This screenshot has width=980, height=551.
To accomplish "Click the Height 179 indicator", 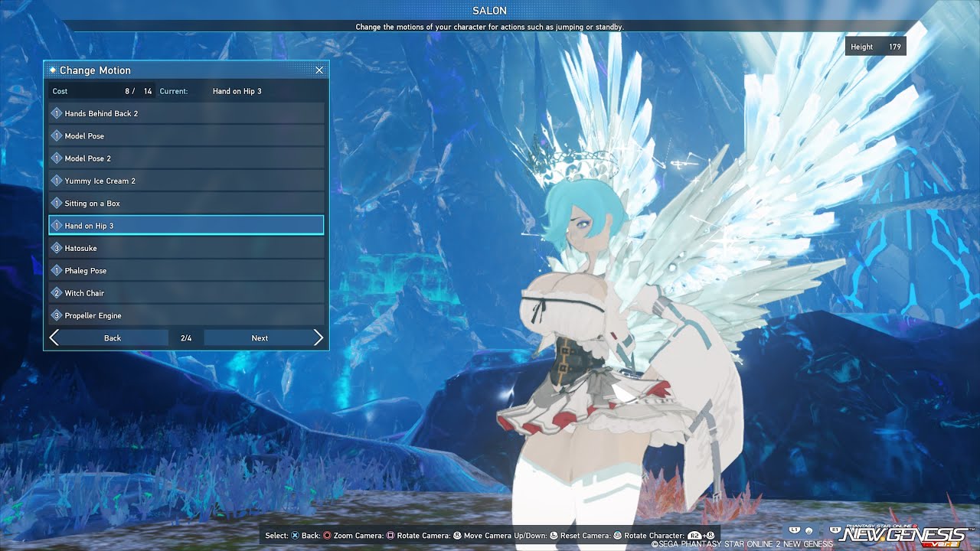I will [876, 47].
